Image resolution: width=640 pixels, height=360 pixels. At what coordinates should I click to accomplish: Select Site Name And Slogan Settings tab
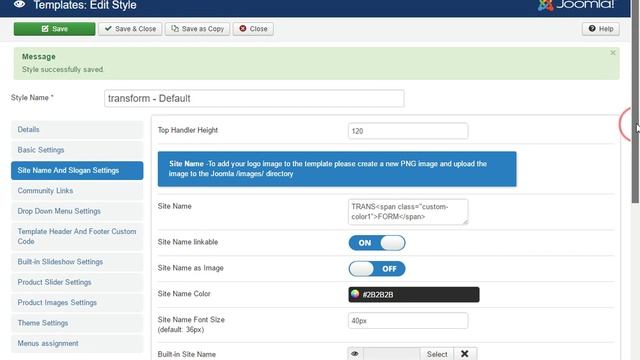click(77, 170)
